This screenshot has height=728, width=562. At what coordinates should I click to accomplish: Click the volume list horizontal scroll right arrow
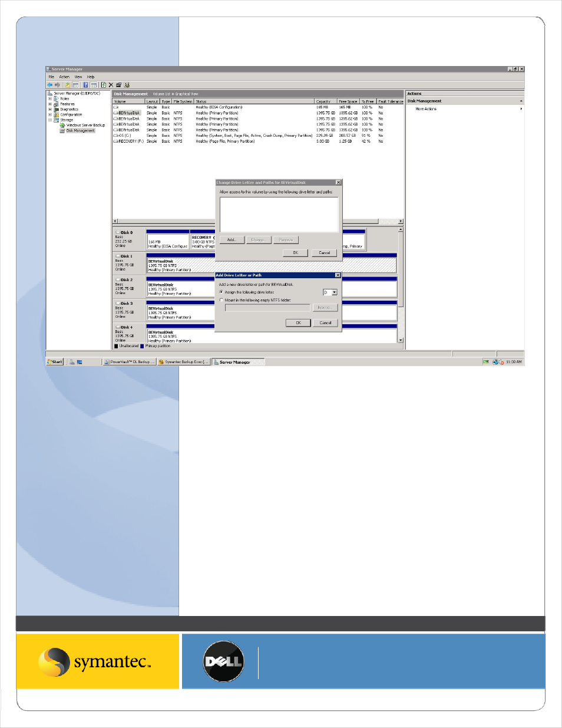point(401,221)
